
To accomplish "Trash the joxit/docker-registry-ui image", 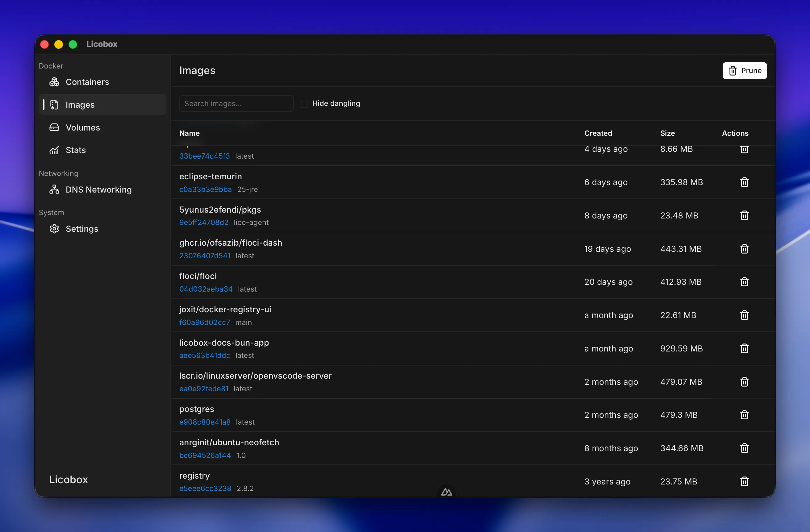I will [x=744, y=315].
